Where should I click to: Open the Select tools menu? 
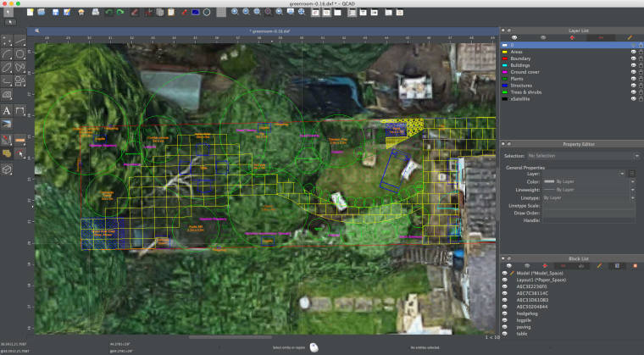click(x=19, y=153)
